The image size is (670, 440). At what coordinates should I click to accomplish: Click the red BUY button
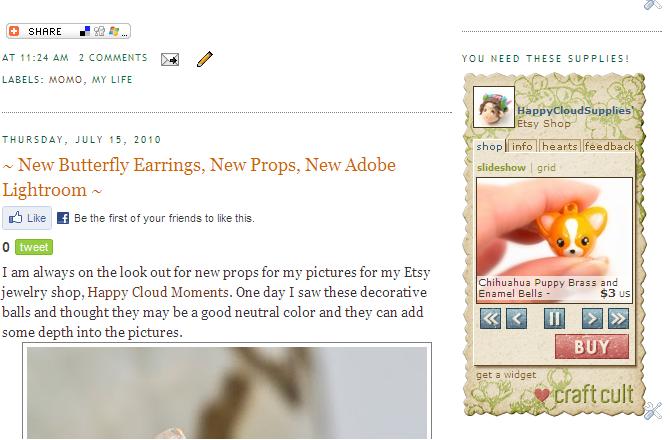coord(592,346)
